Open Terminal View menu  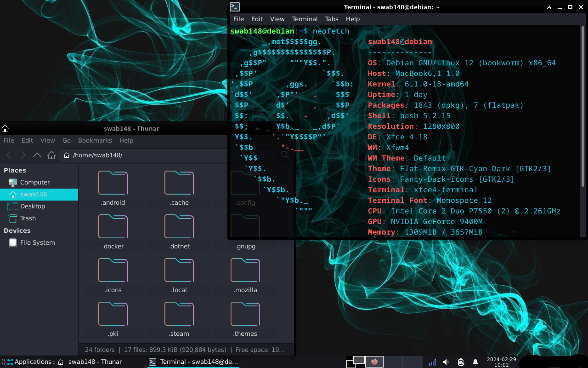pos(277,19)
